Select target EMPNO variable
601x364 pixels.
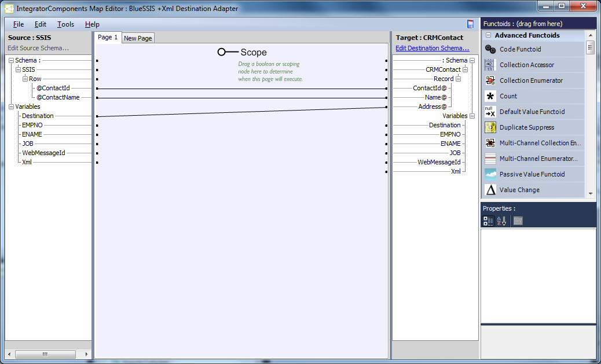(450, 134)
